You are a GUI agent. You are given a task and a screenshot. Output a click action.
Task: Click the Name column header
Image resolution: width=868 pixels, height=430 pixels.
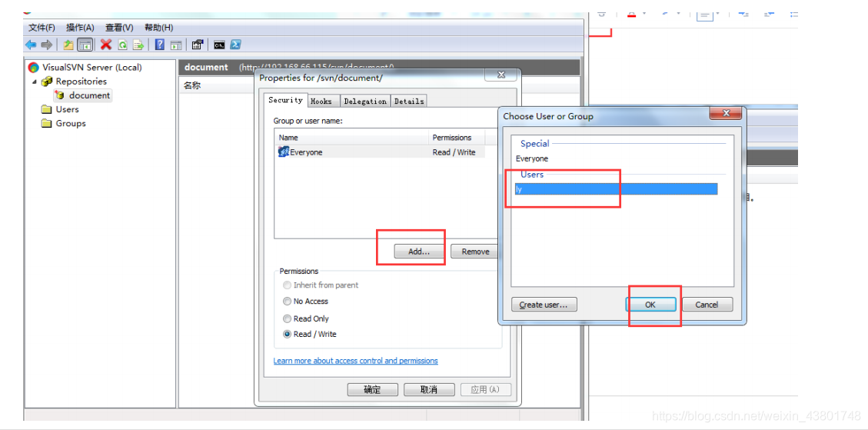point(351,138)
